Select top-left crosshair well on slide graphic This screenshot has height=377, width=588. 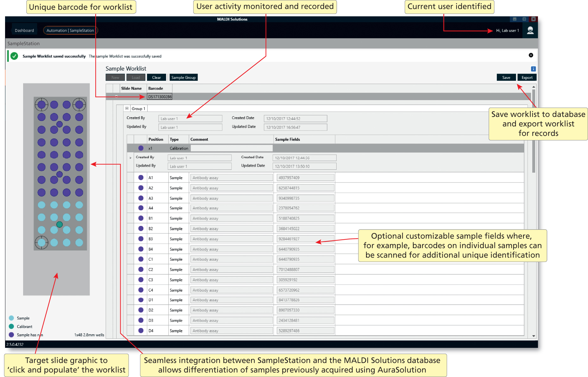[41, 105]
